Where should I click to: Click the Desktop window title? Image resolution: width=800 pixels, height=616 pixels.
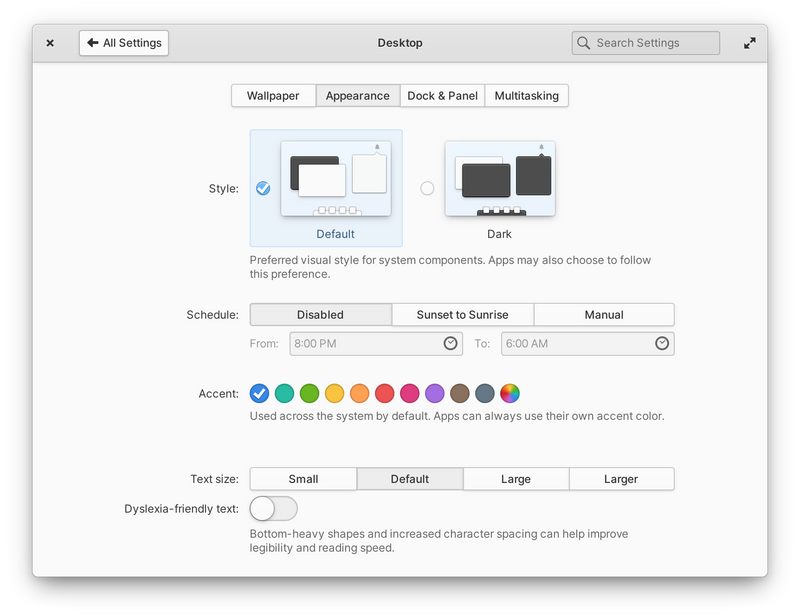(x=400, y=43)
